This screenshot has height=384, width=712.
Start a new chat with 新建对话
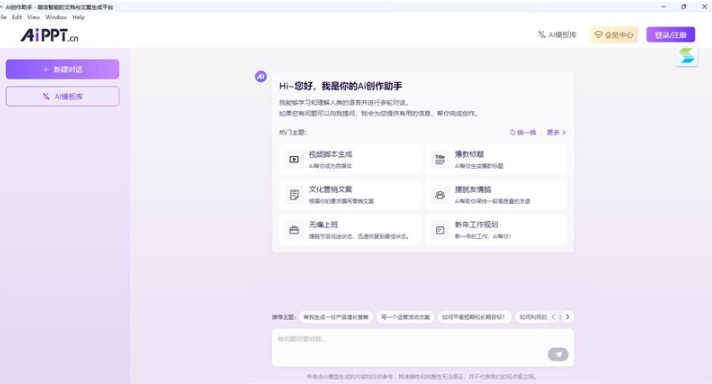63,69
